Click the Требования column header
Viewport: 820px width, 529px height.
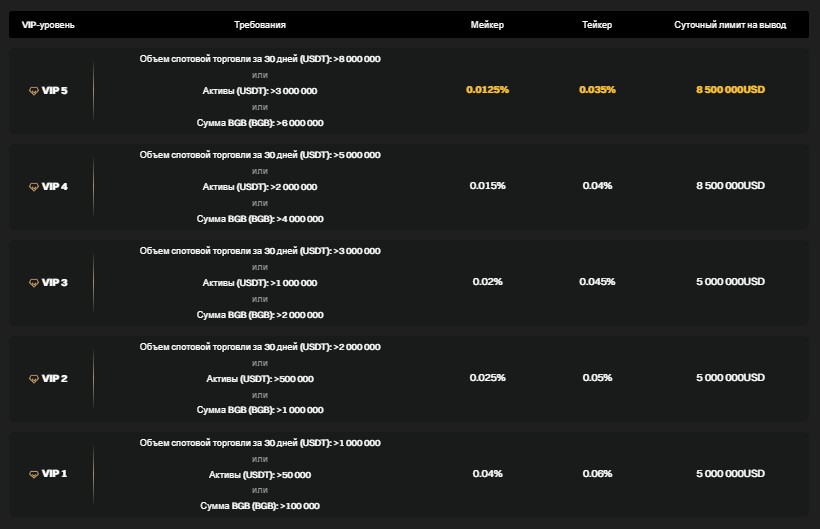(260, 25)
